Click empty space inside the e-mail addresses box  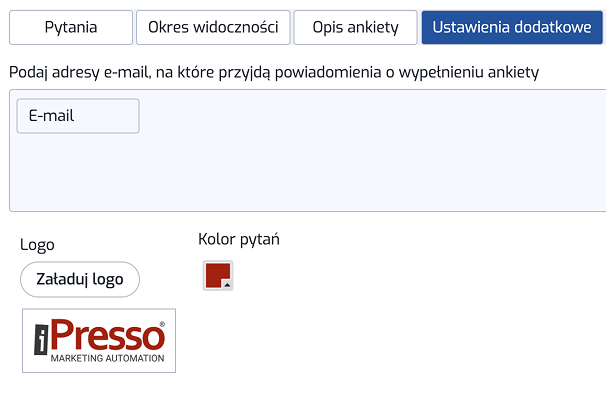pyautogui.click(x=348, y=170)
